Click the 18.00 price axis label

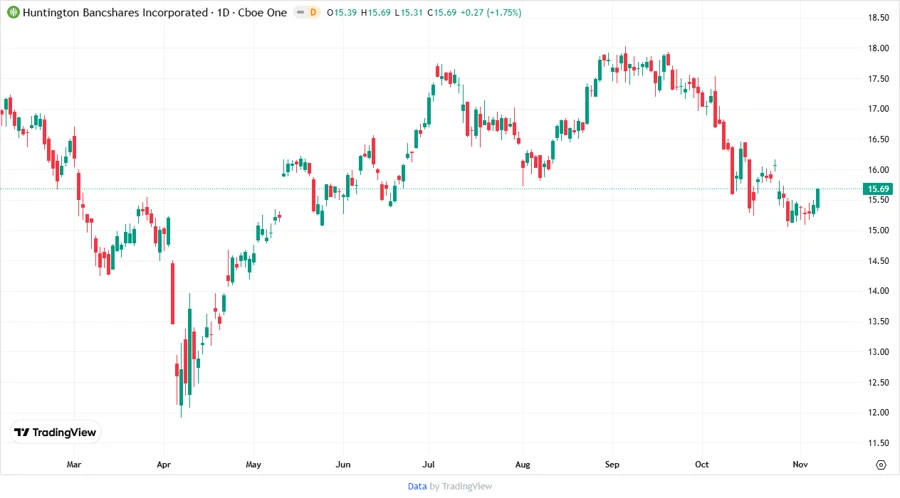pos(878,48)
